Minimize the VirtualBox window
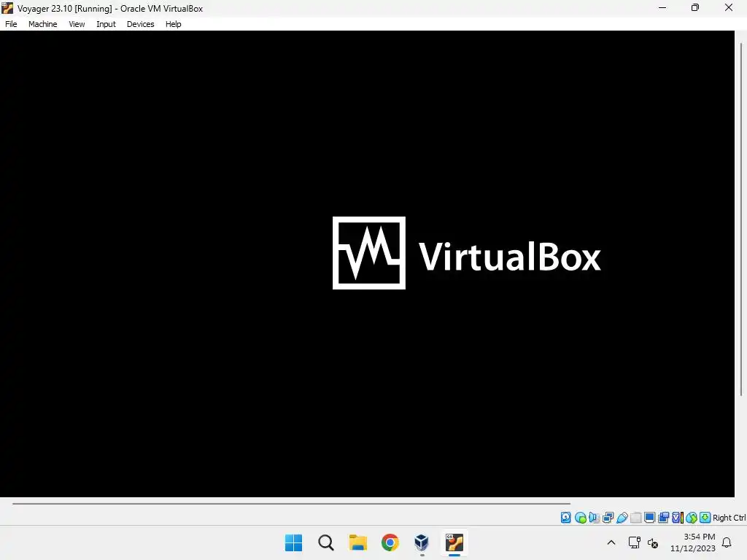747x560 pixels. click(662, 7)
